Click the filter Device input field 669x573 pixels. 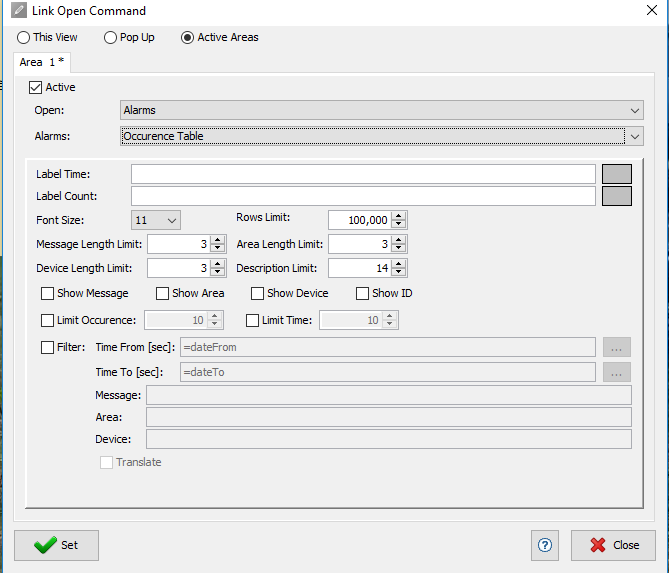coord(389,439)
